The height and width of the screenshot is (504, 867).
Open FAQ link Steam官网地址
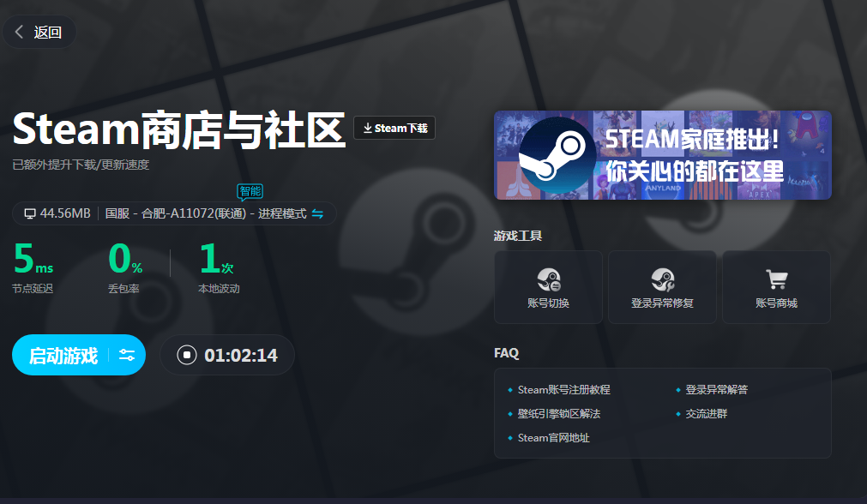pos(553,438)
